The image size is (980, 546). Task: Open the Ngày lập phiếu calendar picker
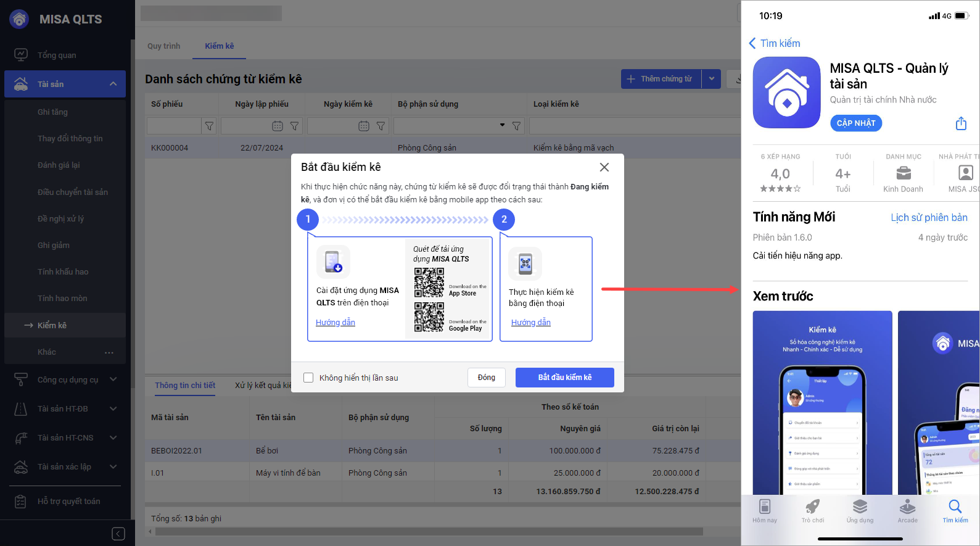coord(278,126)
